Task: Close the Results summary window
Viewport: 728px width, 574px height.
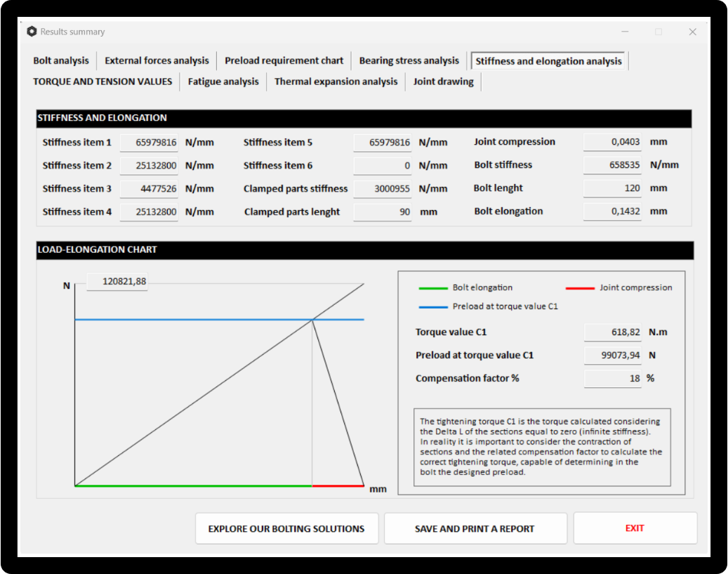Action: [x=692, y=32]
